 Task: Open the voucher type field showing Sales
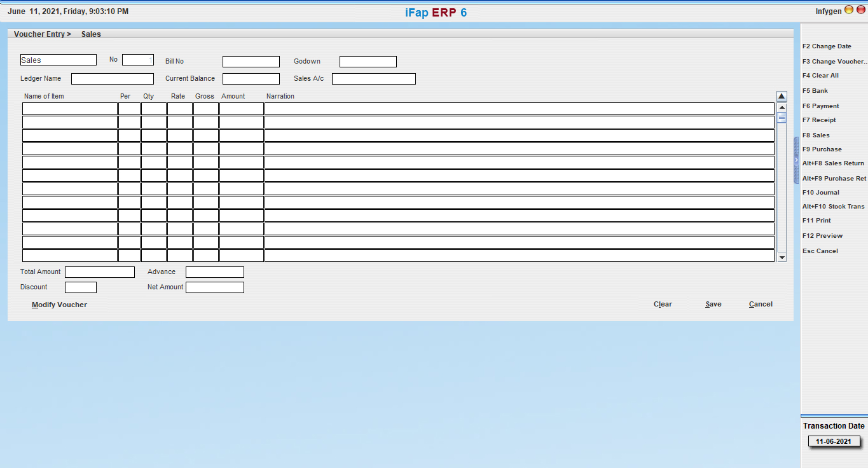pyautogui.click(x=59, y=60)
